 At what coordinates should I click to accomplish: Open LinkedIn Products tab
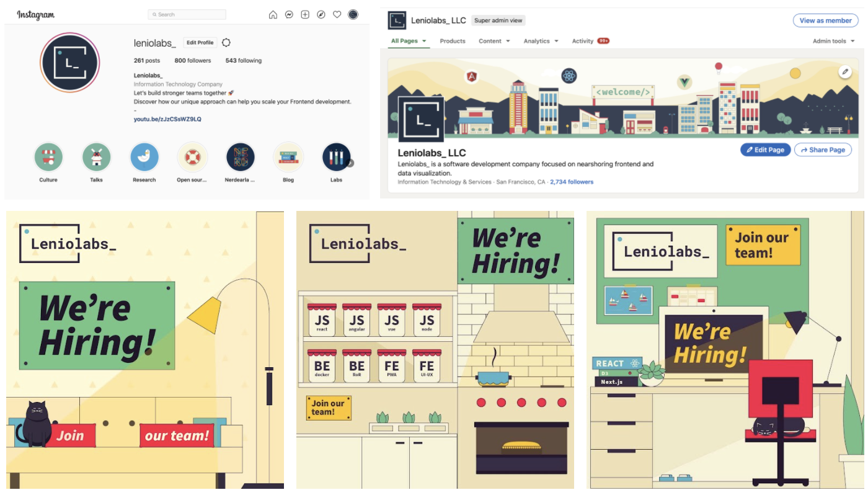point(453,41)
